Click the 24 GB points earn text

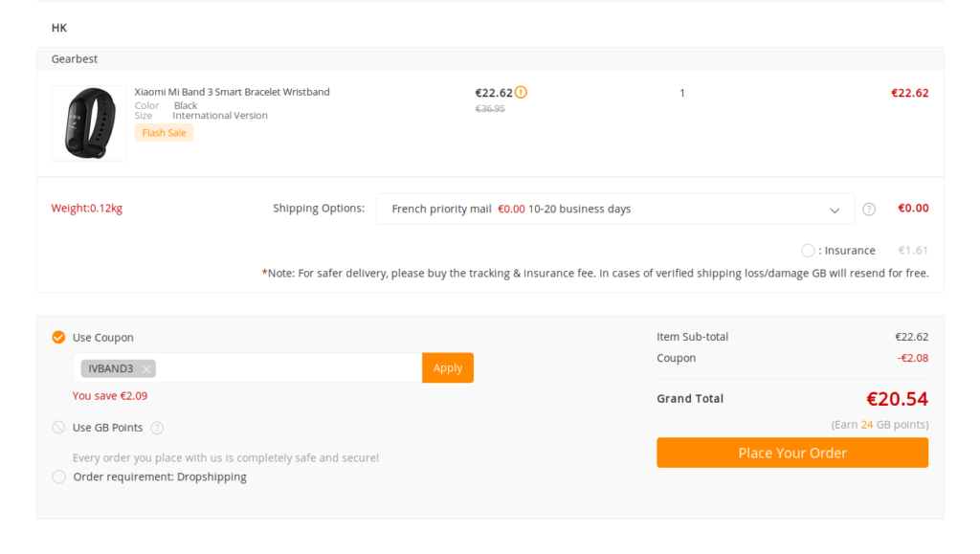pos(880,425)
